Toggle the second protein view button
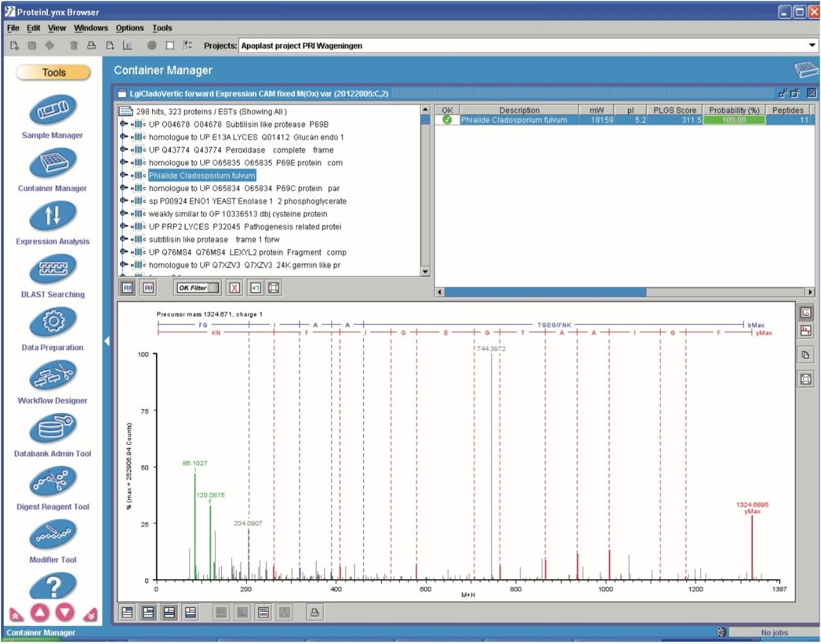The width and height of the screenshot is (821, 644). (x=149, y=288)
